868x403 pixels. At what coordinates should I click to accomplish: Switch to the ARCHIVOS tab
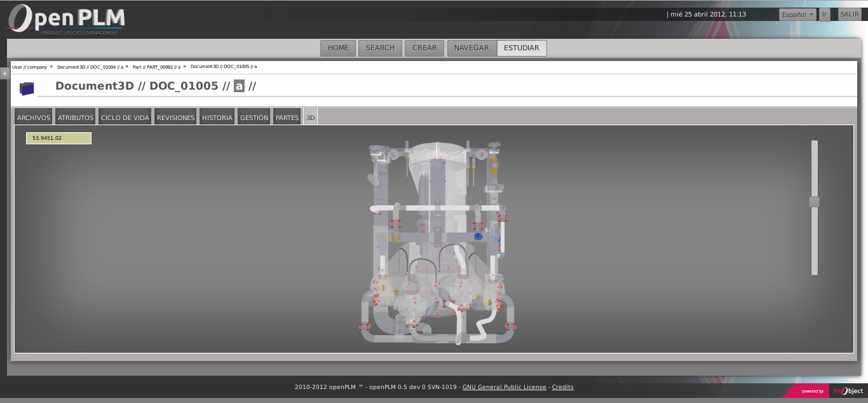pyautogui.click(x=33, y=117)
